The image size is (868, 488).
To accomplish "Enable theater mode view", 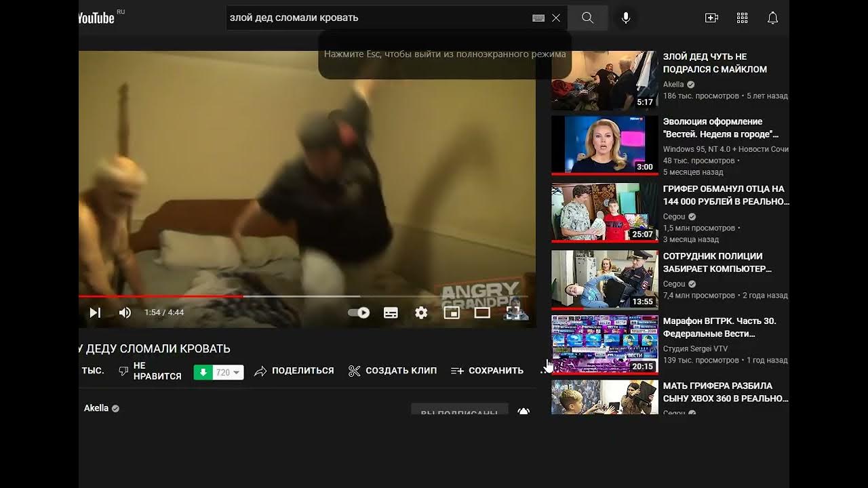I will [x=482, y=312].
